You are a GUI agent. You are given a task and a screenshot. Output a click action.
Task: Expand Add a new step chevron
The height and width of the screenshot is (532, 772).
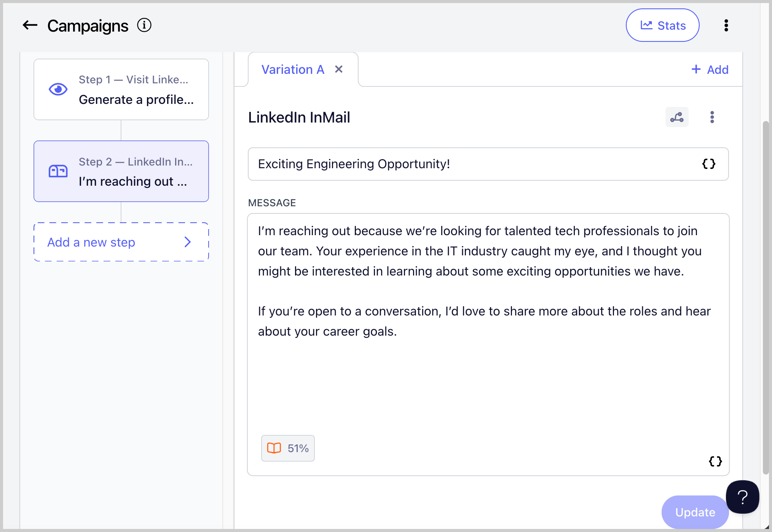(188, 242)
